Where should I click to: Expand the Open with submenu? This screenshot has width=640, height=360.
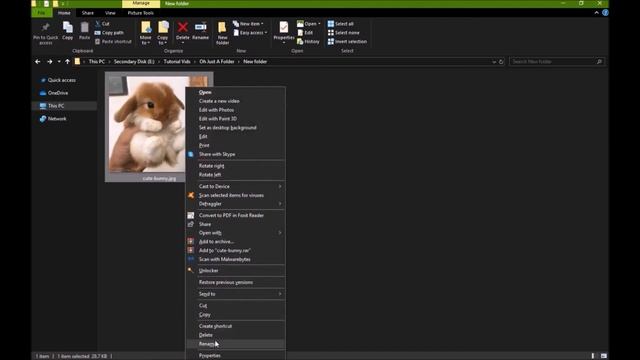[x=236, y=233]
